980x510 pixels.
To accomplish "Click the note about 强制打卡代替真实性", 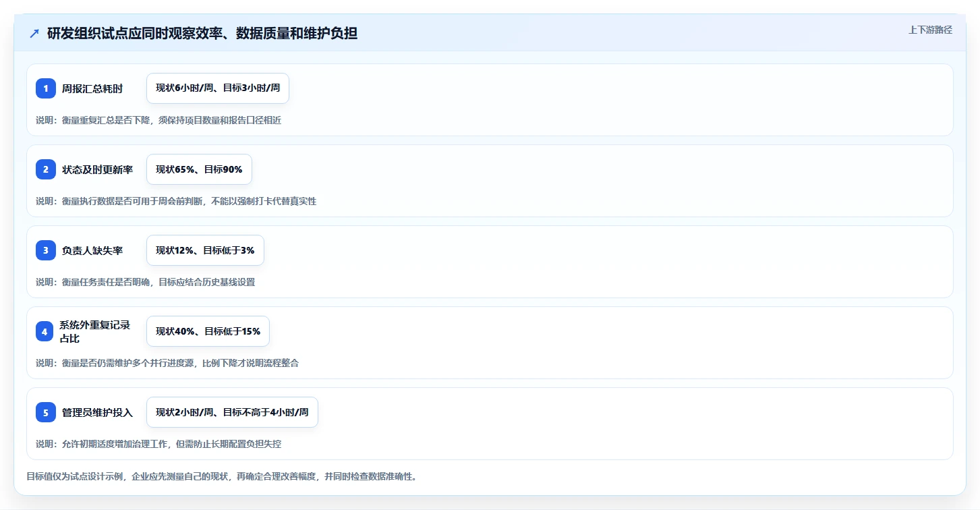I will coord(176,201).
